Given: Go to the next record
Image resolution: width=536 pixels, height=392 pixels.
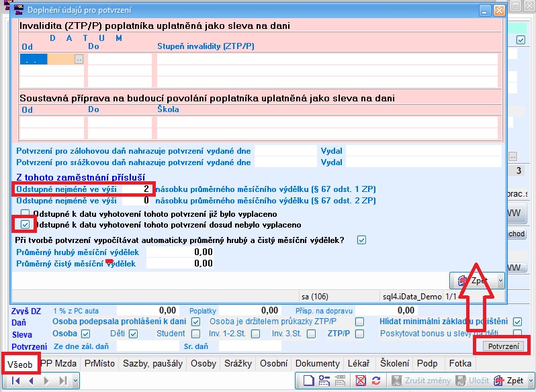Looking at the screenshot, I should (x=46, y=381).
